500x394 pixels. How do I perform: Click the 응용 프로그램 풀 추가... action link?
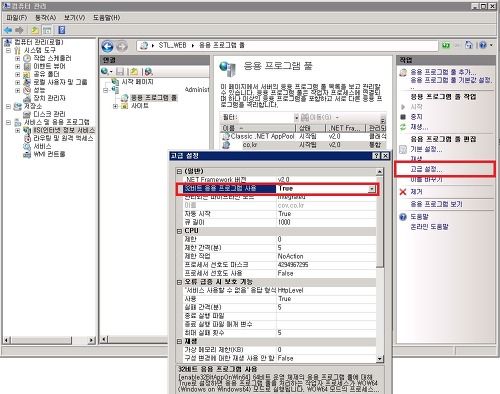click(x=443, y=72)
